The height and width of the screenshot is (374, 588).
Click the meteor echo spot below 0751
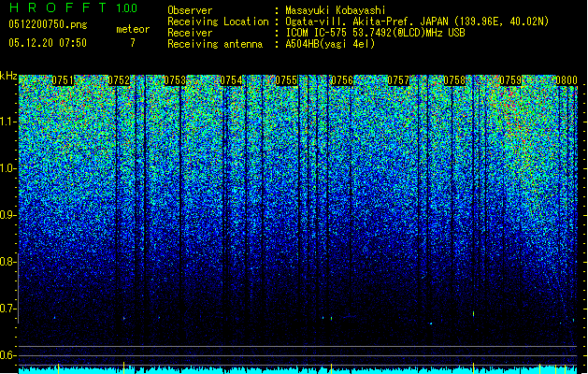click(55, 318)
